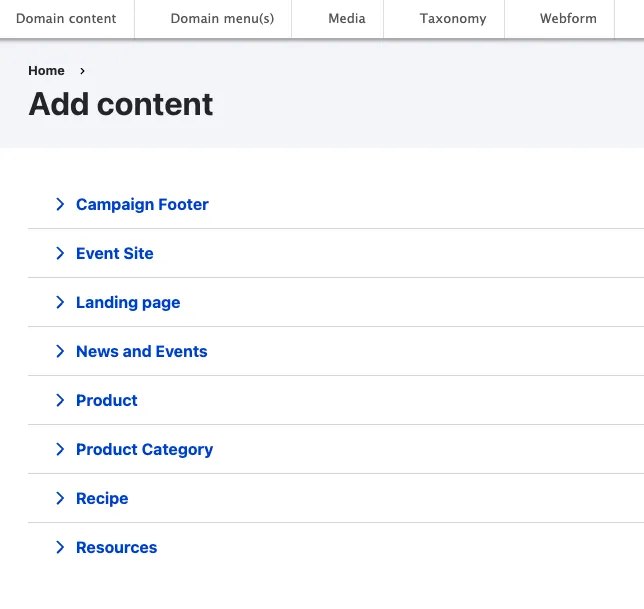Click the chevron icon beside Campaign Footer
The width and height of the screenshot is (644, 609).
pyautogui.click(x=60, y=205)
